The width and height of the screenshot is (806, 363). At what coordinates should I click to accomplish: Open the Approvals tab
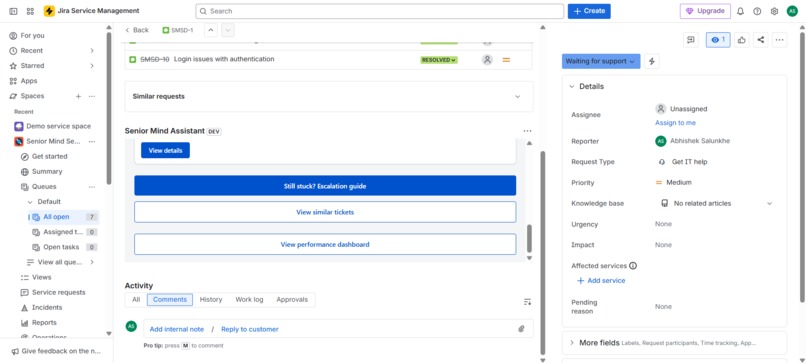(292, 299)
